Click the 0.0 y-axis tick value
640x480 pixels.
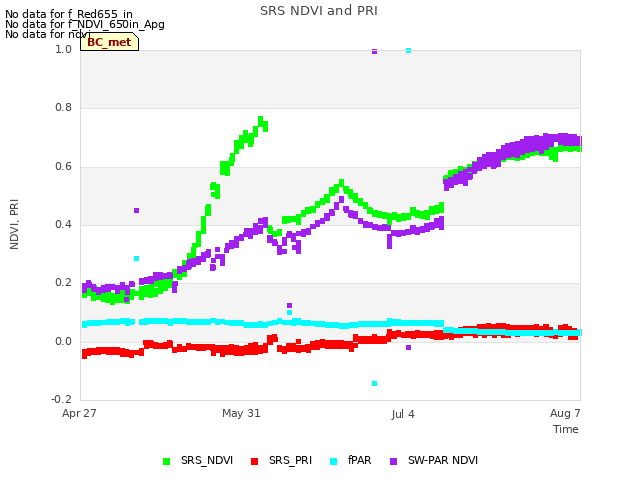(x=64, y=341)
